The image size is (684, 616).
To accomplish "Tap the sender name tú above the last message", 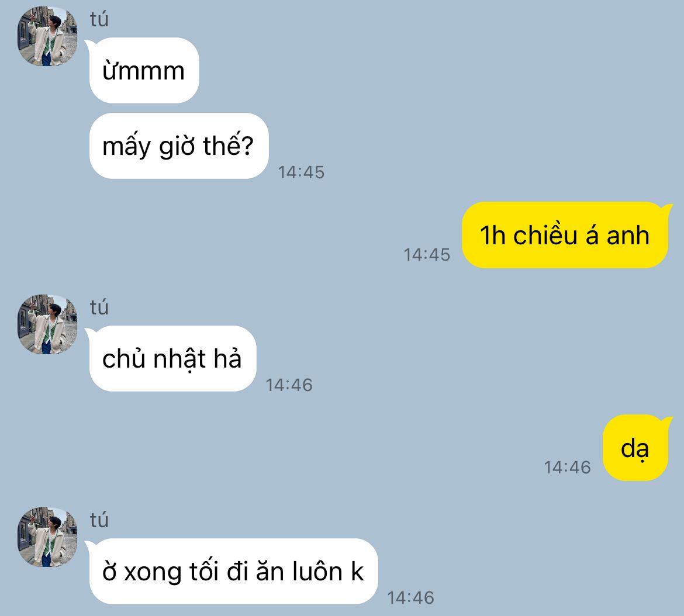I will tap(99, 521).
